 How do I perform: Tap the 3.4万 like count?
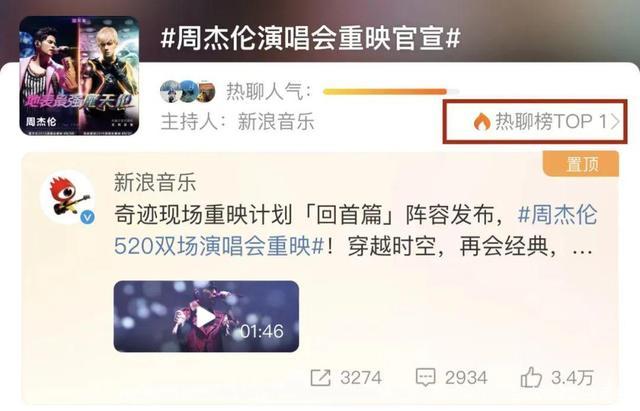click(x=572, y=378)
